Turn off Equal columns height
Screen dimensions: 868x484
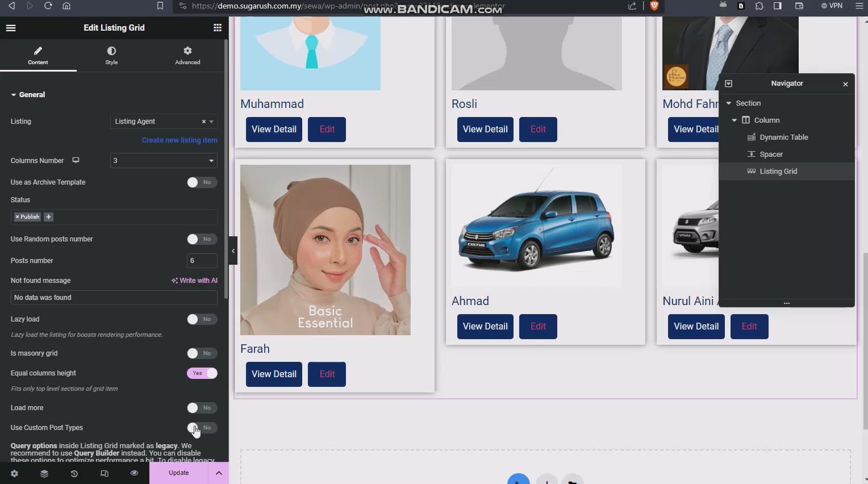click(202, 373)
